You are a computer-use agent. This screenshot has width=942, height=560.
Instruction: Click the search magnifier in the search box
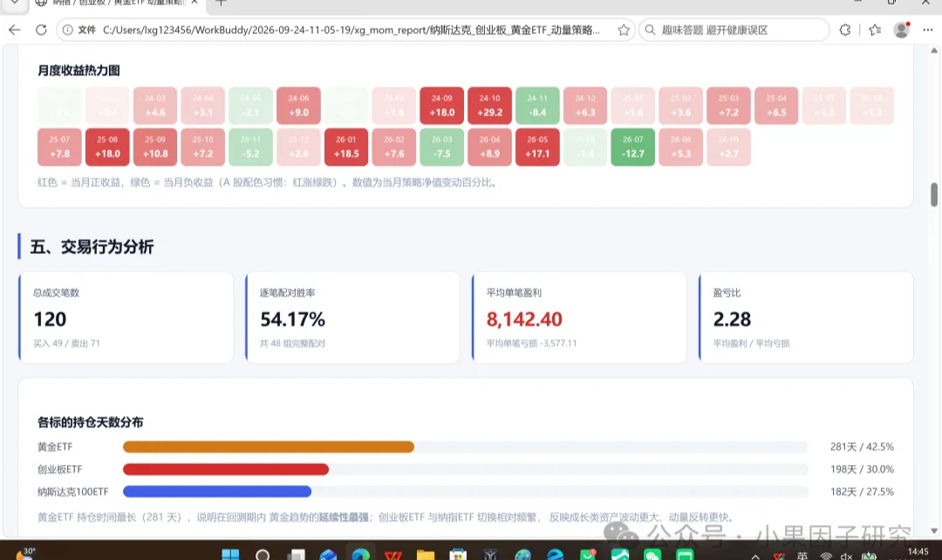(650, 30)
